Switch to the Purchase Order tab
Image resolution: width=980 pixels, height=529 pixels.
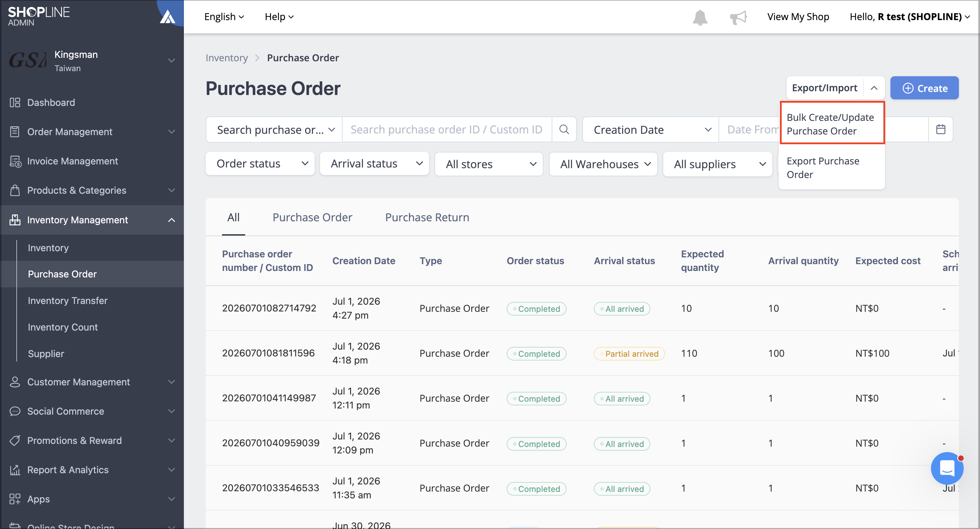[312, 218]
